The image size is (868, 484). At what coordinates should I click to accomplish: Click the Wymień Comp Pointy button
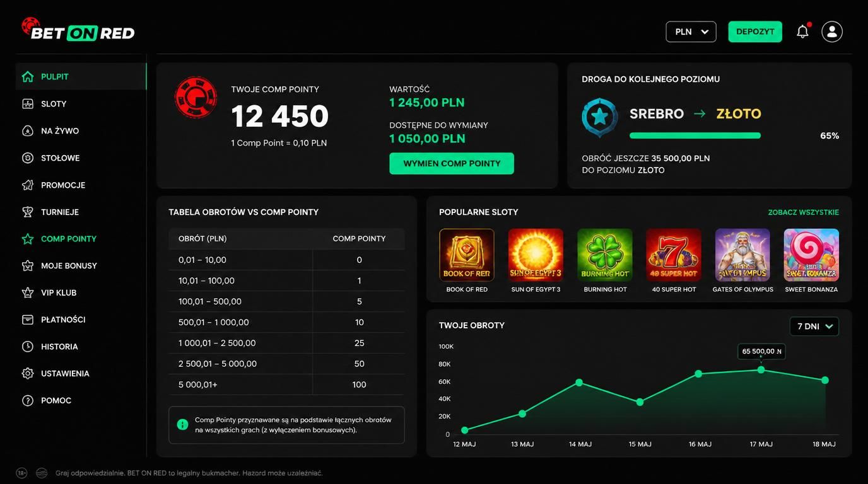452,163
